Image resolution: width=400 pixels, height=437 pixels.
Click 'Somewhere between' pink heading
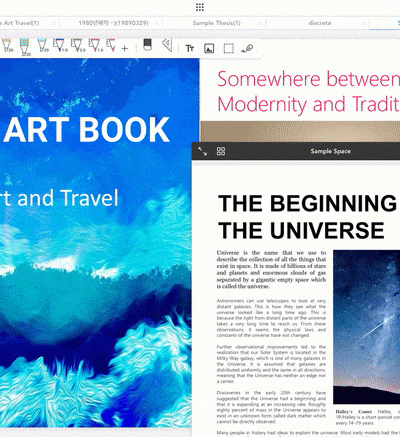(308, 79)
